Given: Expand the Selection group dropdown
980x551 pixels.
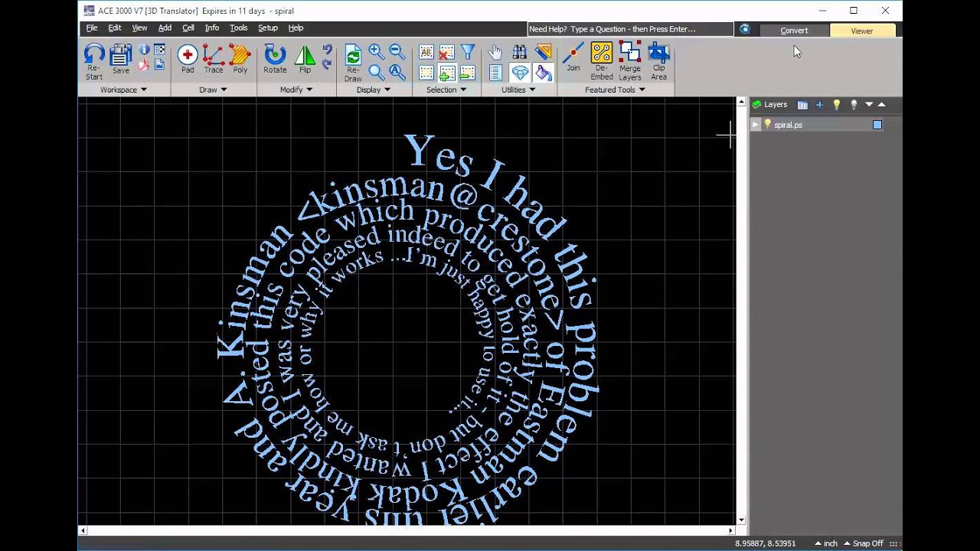Looking at the screenshot, I should tap(463, 90).
